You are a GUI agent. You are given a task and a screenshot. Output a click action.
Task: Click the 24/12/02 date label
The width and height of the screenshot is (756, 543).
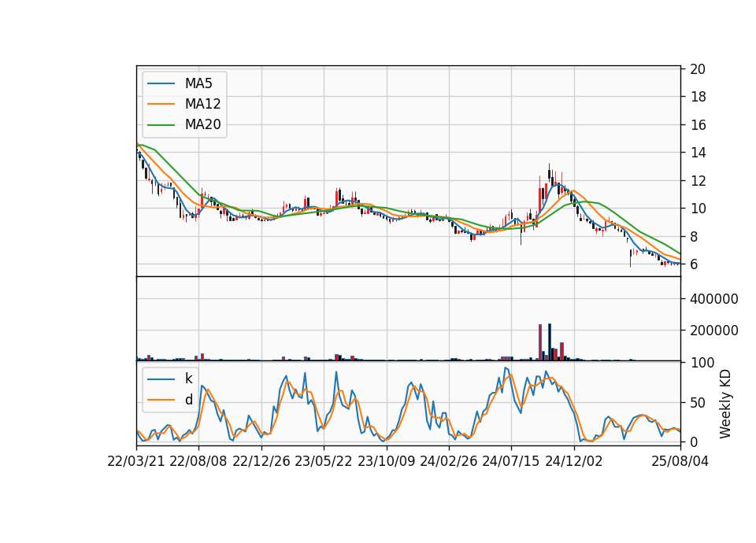[x=574, y=461]
